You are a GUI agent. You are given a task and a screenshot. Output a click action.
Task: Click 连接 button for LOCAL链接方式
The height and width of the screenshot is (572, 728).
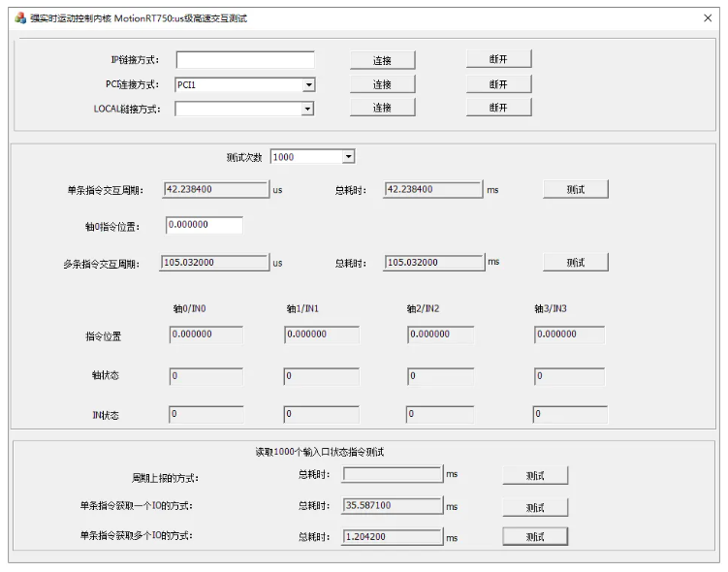pyautogui.click(x=382, y=108)
